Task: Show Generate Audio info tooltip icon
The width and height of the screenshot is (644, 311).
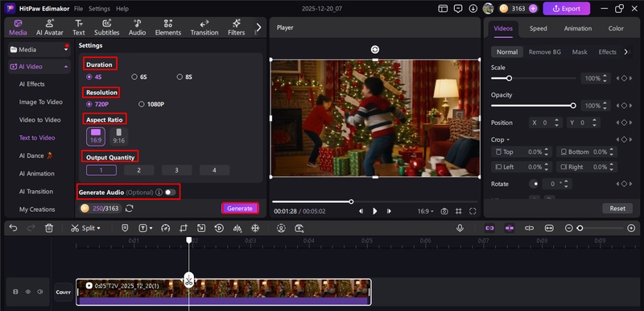Action: click(x=159, y=193)
